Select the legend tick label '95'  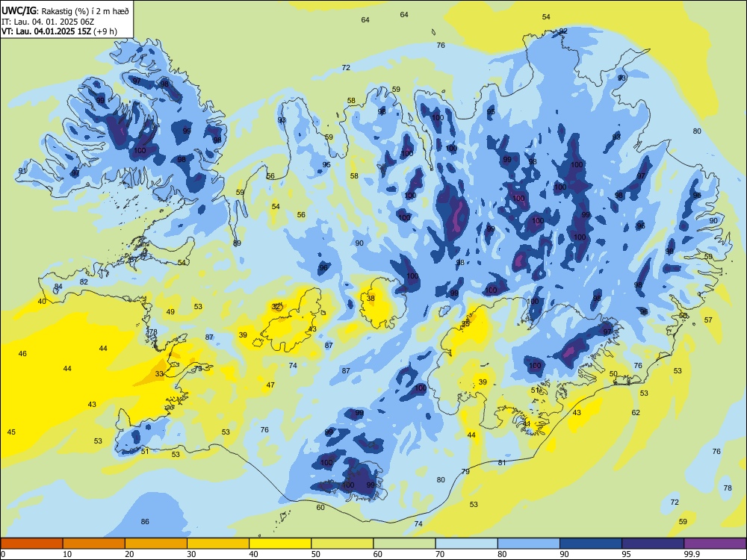point(627,554)
